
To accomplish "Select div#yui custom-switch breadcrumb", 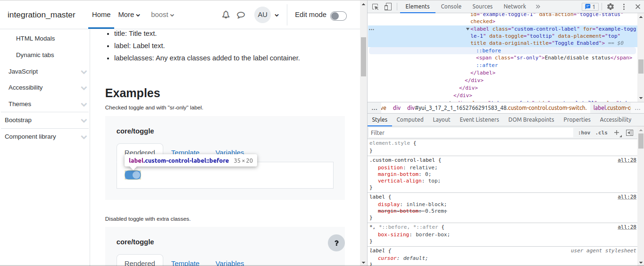I will [x=497, y=108].
